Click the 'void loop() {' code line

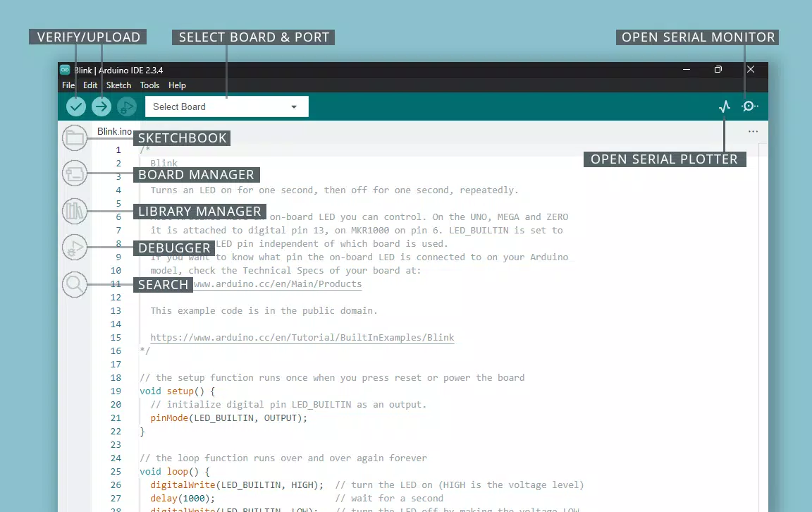point(175,472)
